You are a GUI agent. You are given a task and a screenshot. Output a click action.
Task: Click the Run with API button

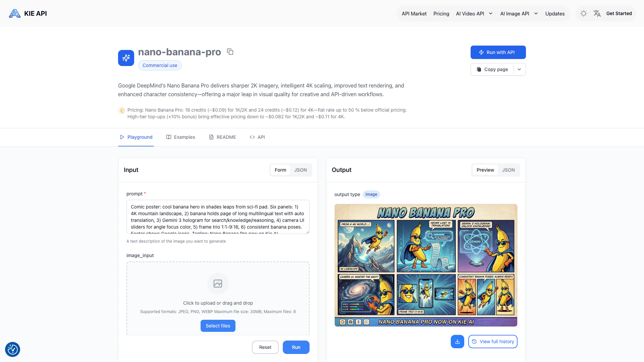[498, 52]
